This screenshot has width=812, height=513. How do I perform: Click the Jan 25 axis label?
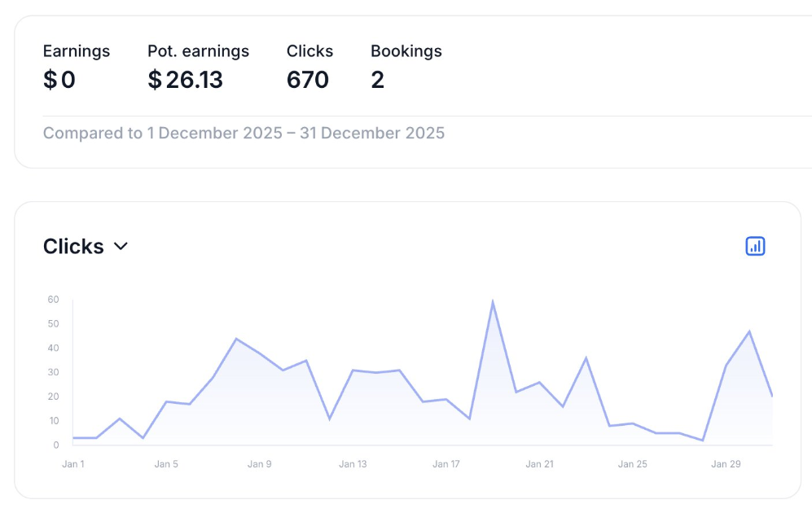(x=632, y=464)
